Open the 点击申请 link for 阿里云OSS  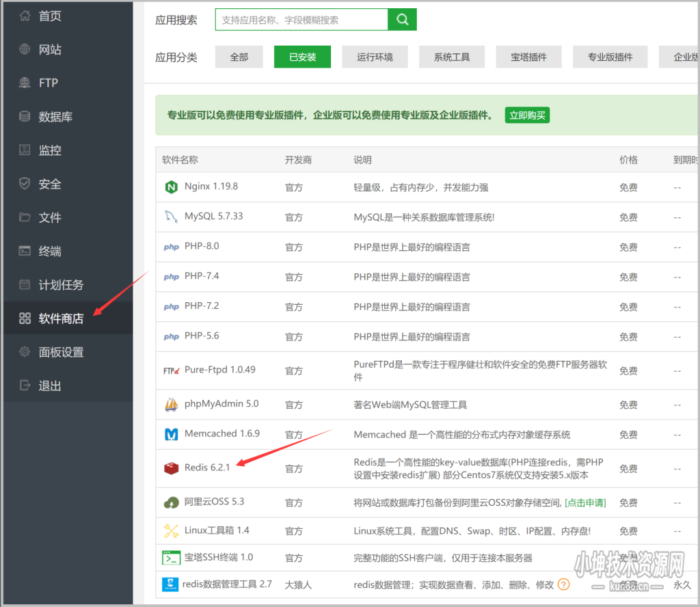pos(585,502)
